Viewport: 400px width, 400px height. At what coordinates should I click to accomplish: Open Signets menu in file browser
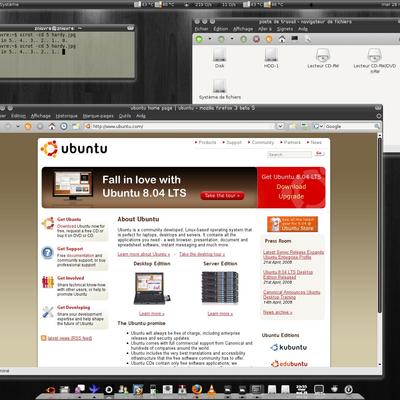[x=285, y=29]
